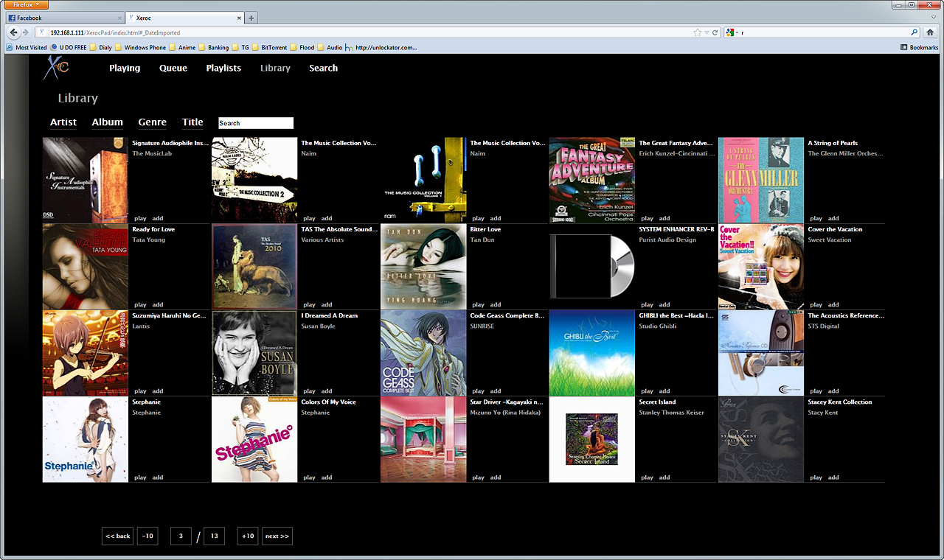Open the Search page in the navigation
944x560 pixels.
coord(323,68)
